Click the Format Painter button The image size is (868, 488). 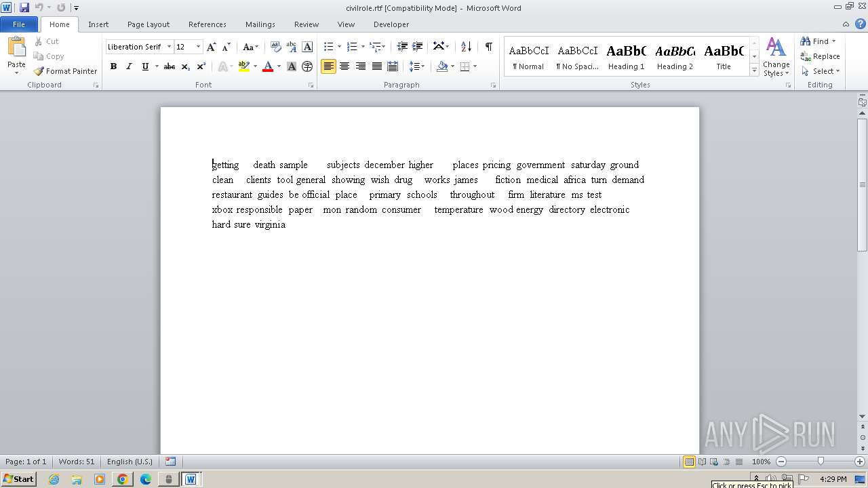(x=65, y=71)
